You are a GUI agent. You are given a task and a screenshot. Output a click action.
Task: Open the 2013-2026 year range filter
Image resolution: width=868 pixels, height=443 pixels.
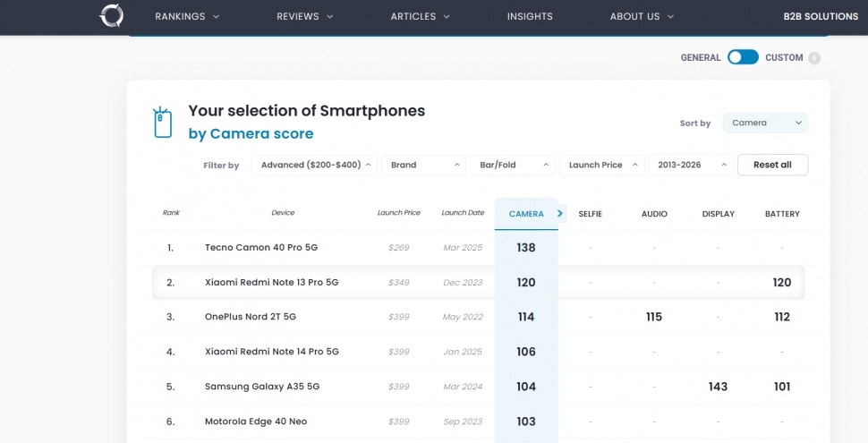(x=690, y=165)
